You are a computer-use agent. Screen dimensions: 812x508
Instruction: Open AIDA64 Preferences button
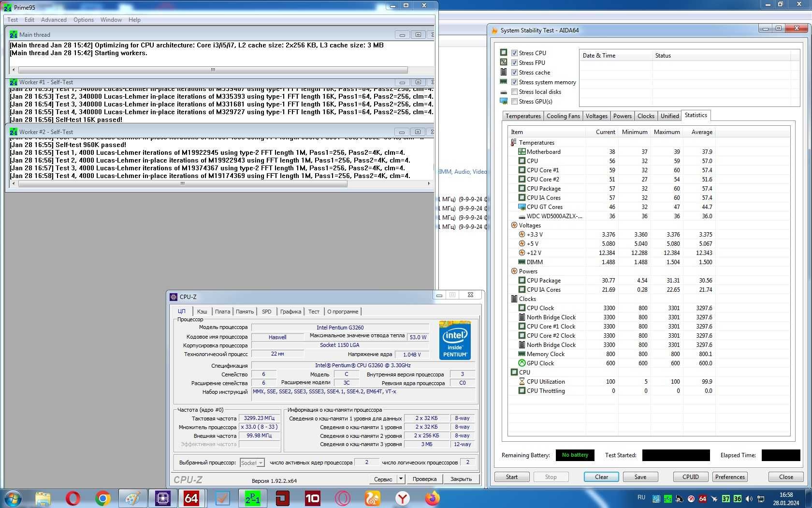pos(730,477)
